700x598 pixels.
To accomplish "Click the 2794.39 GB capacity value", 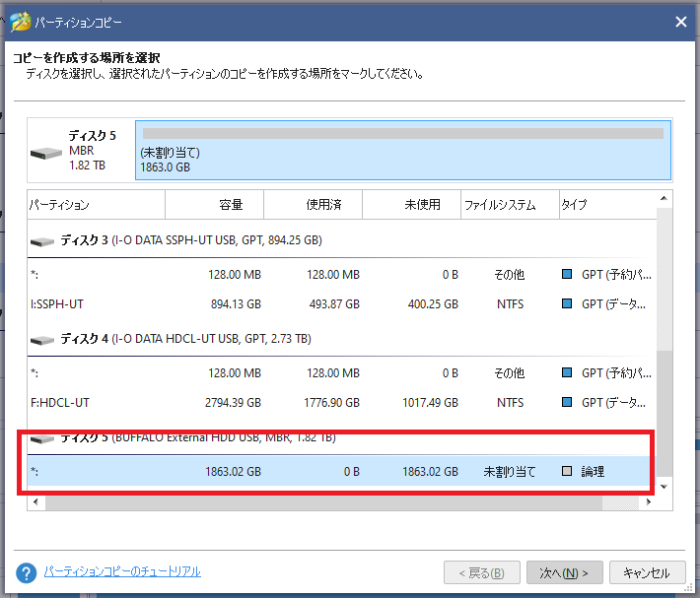I will [x=233, y=403].
